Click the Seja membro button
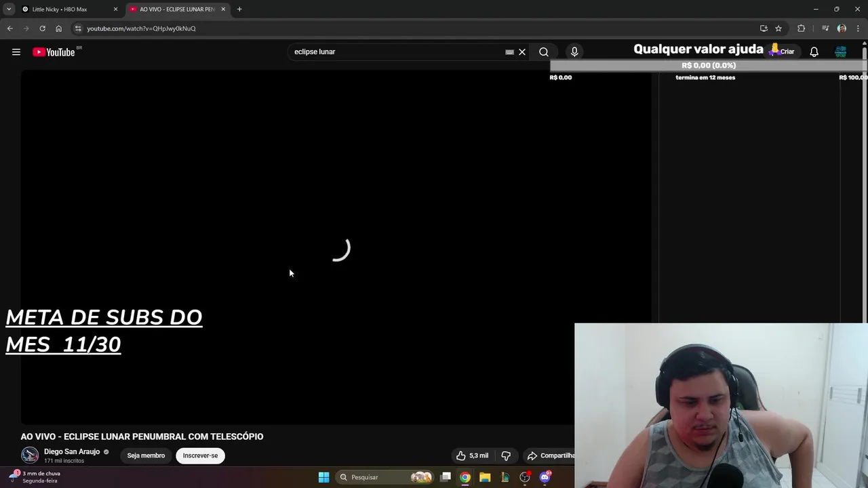Image resolution: width=868 pixels, height=488 pixels. pos(146,455)
